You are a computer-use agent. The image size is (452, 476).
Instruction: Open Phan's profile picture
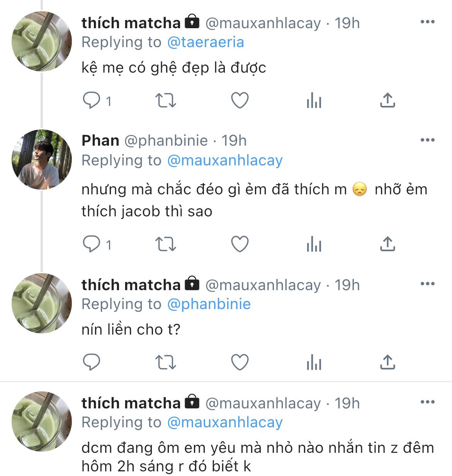click(x=42, y=159)
